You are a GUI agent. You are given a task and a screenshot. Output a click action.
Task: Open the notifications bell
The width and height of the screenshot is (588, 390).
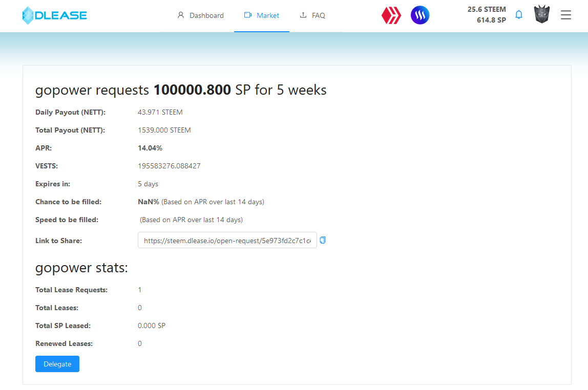click(519, 15)
